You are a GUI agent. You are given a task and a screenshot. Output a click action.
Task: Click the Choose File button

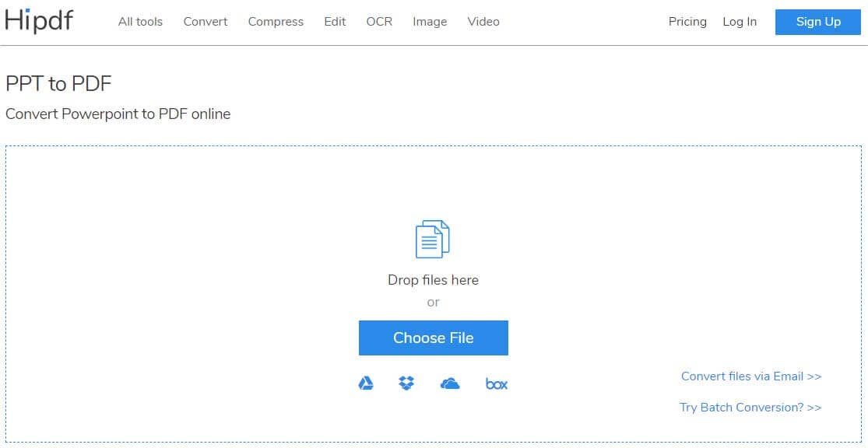(x=433, y=338)
